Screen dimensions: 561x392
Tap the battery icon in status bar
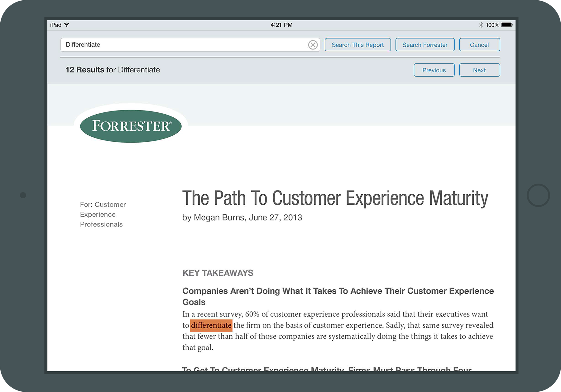click(507, 25)
